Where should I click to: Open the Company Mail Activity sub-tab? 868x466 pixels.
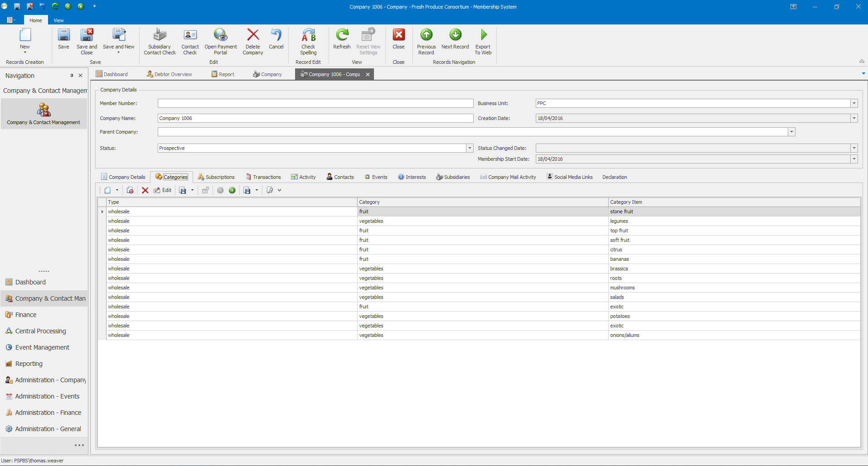tap(508, 177)
